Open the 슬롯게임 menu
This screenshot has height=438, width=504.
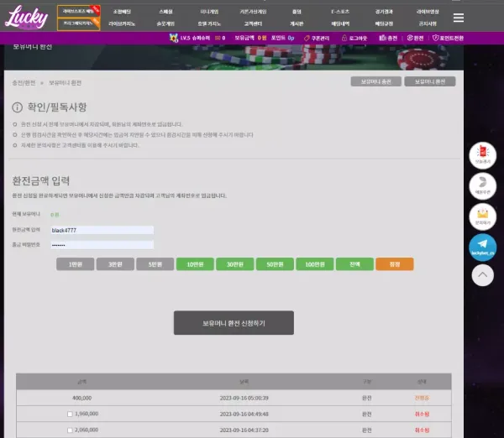click(x=165, y=23)
